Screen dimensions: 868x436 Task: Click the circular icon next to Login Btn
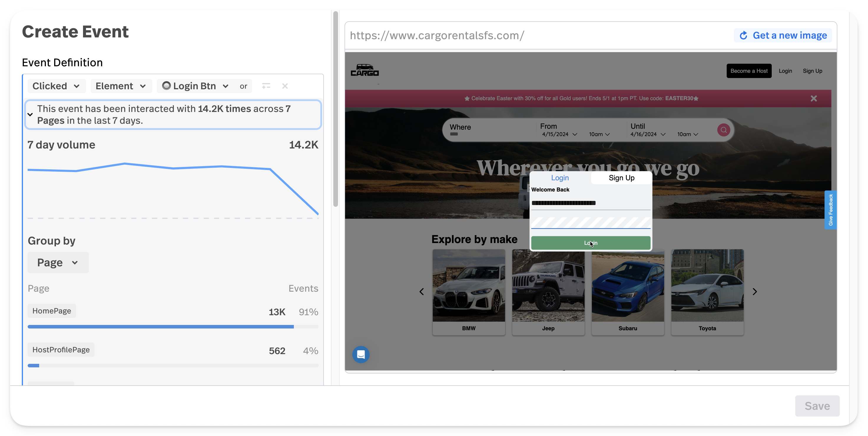166,86
